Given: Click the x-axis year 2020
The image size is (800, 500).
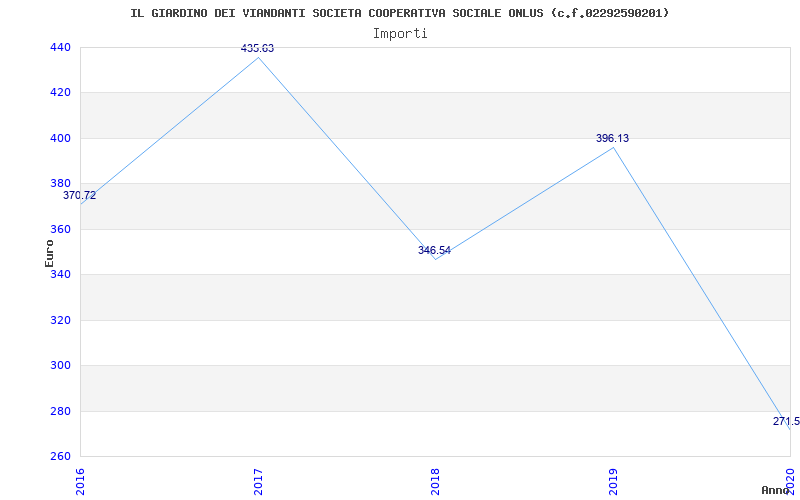Looking at the screenshot, I should (791, 482).
